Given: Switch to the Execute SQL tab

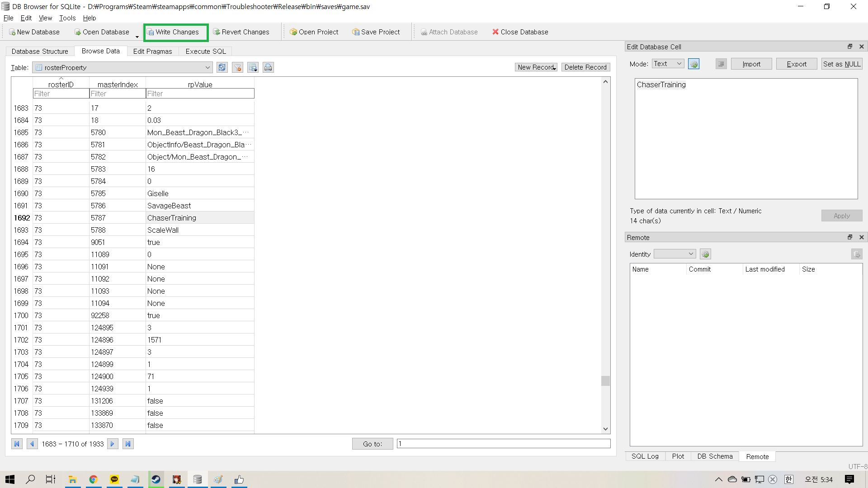Looking at the screenshot, I should click(205, 51).
